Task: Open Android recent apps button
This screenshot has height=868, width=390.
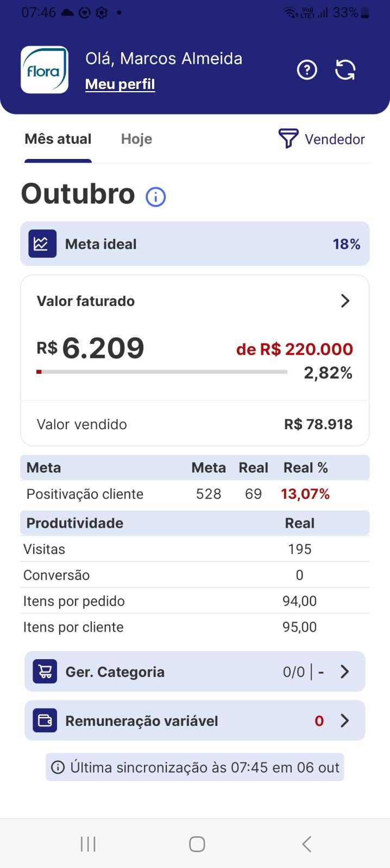Action: (x=88, y=844)
